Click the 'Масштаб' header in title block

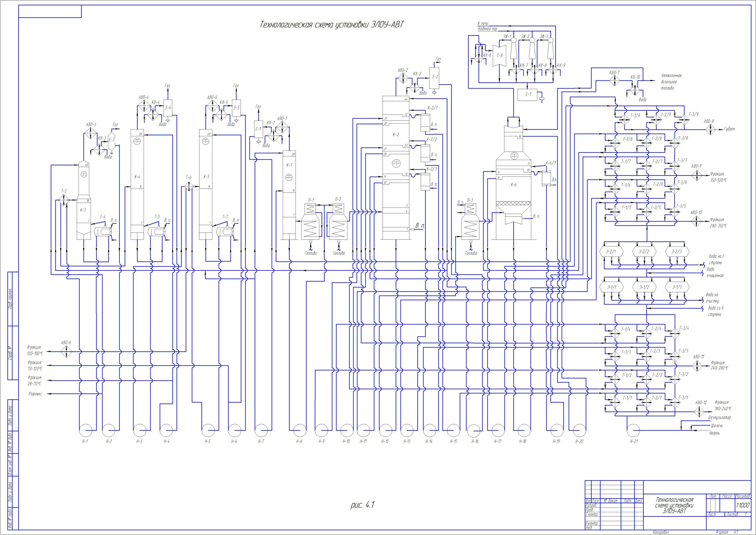tap(742, 496)
